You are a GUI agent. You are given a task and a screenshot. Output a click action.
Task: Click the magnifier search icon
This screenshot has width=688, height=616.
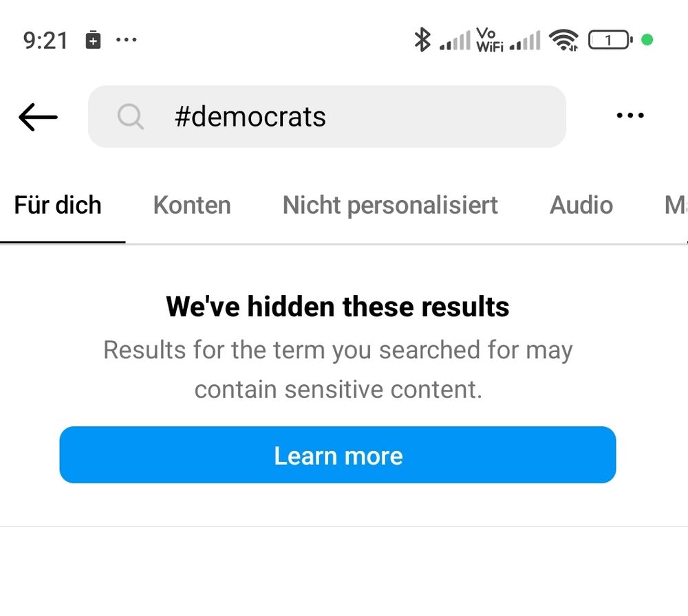[130, 117]
